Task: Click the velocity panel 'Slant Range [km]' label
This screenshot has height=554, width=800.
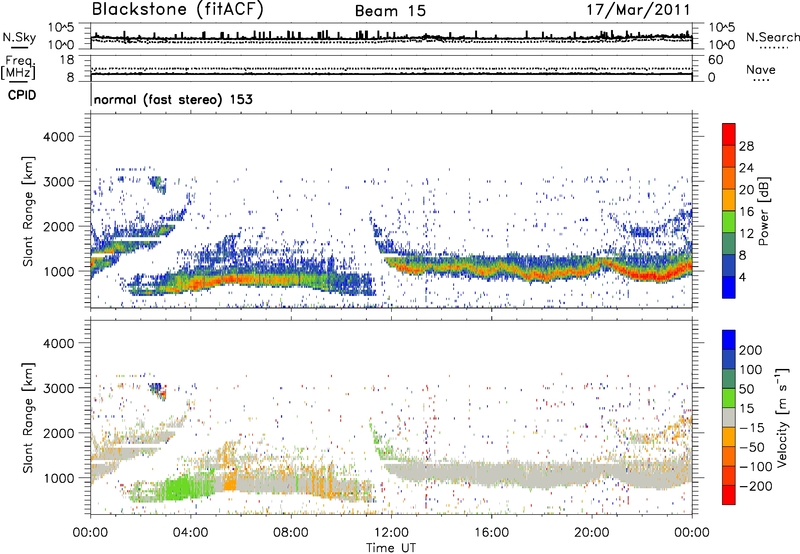Action: pos(28,417)
